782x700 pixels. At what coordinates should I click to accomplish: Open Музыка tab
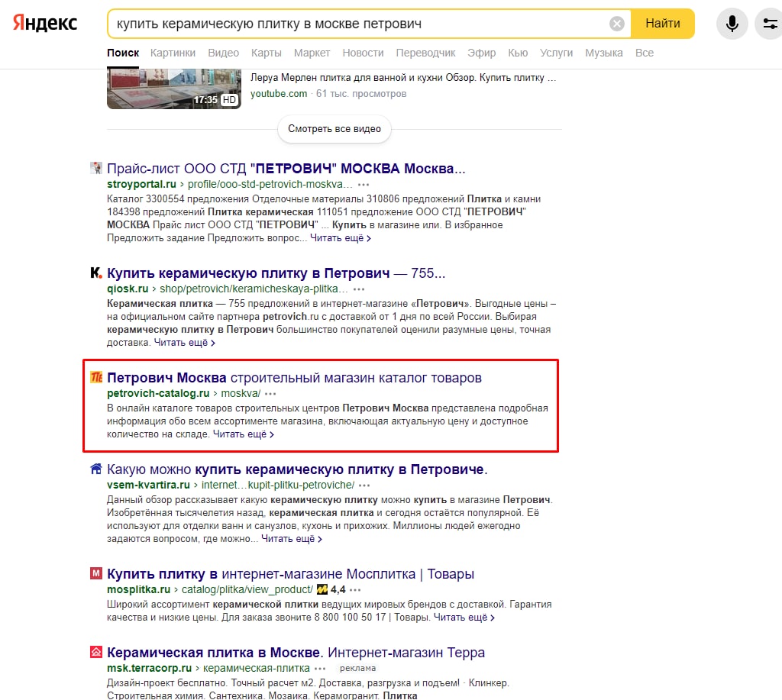tap(604, 53)
